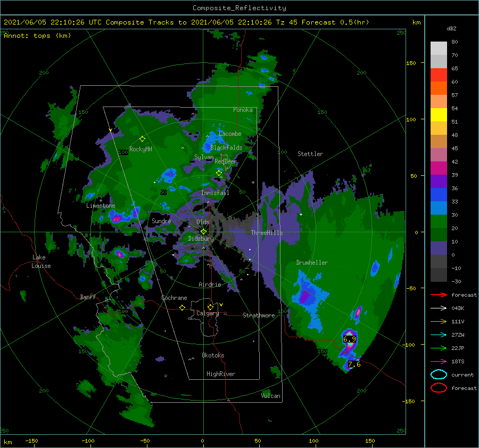479x448 pixels.
Task: Select the white 04DK arrow legend entry
Action: [x=439, y=308]
